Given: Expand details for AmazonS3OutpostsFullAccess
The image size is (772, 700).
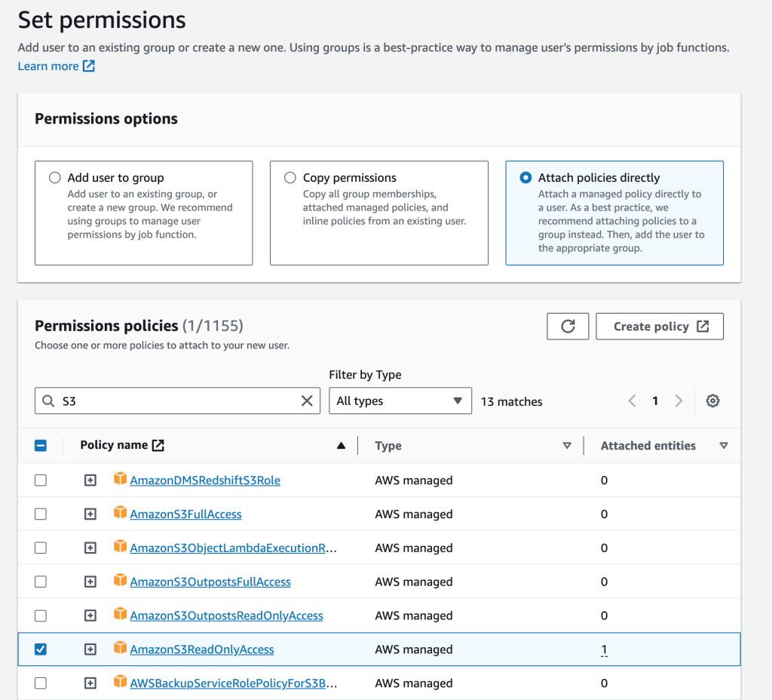Looking at the screenshot, I should point(90,582).
